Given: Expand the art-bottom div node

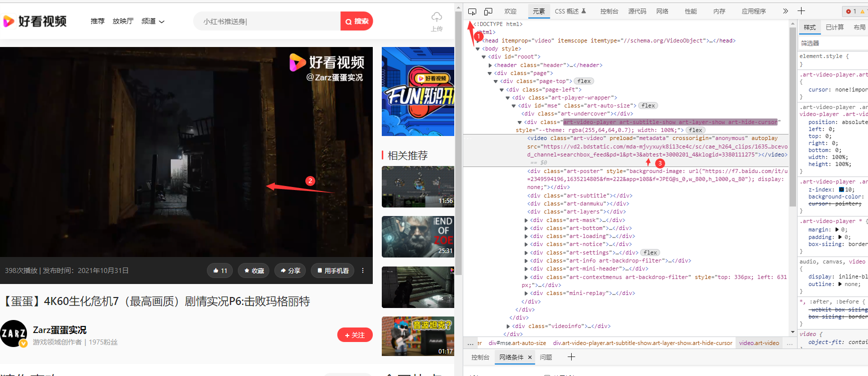Looking at the screenshot, I should [526, 228].
